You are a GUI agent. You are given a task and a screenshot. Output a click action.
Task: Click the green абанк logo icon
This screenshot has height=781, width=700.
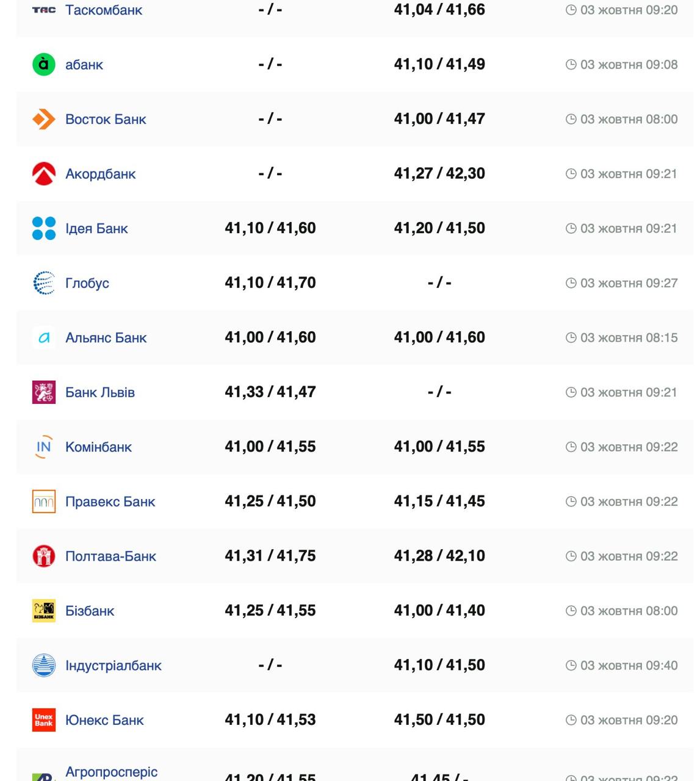[x=43, y=64]
